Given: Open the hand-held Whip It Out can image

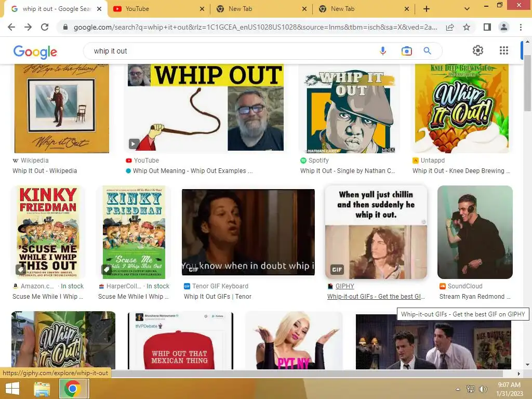Looking at the screenshot, I should pyautogui.click(x=63, y=340).
